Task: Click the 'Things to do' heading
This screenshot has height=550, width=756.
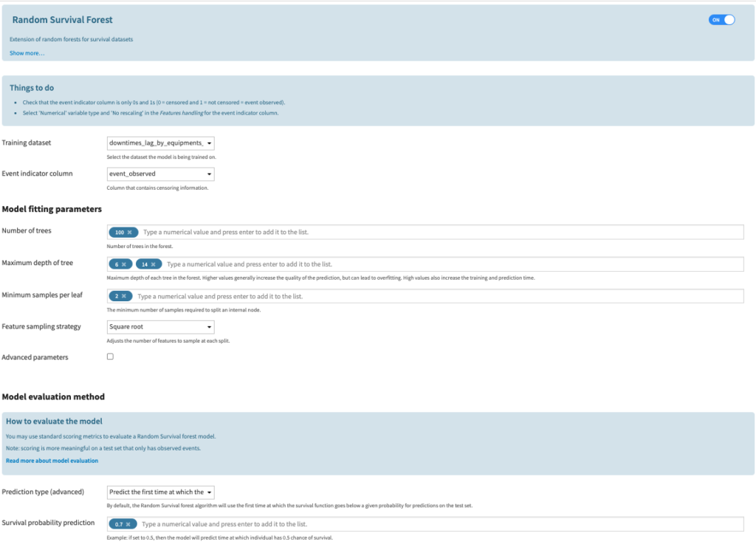Action: [32, 88]
